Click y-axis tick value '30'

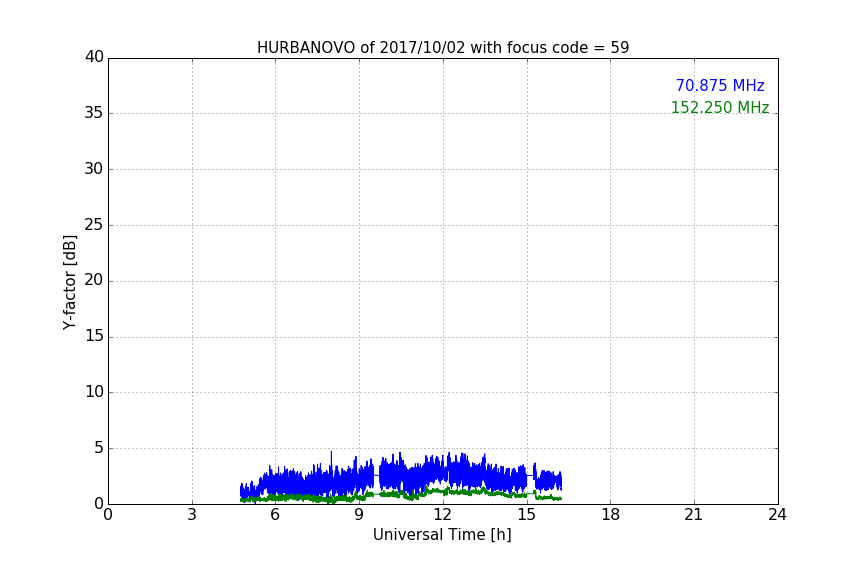click(94, 169)
